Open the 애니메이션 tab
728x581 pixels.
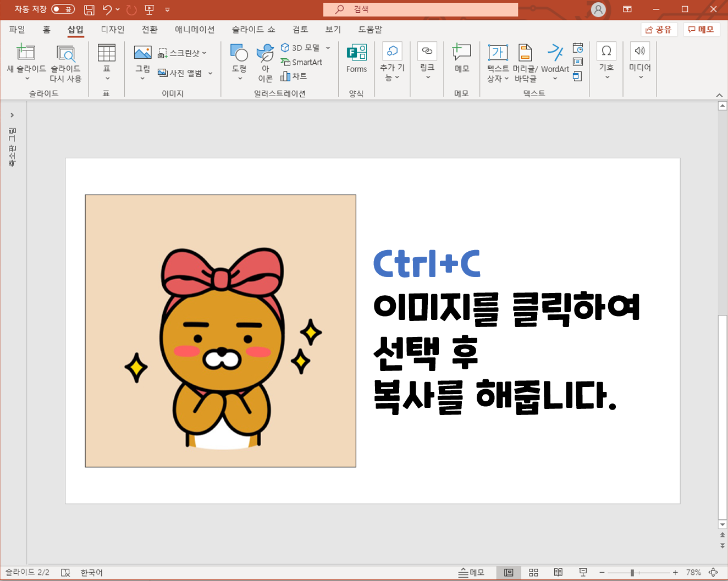(x=195, y=30)
